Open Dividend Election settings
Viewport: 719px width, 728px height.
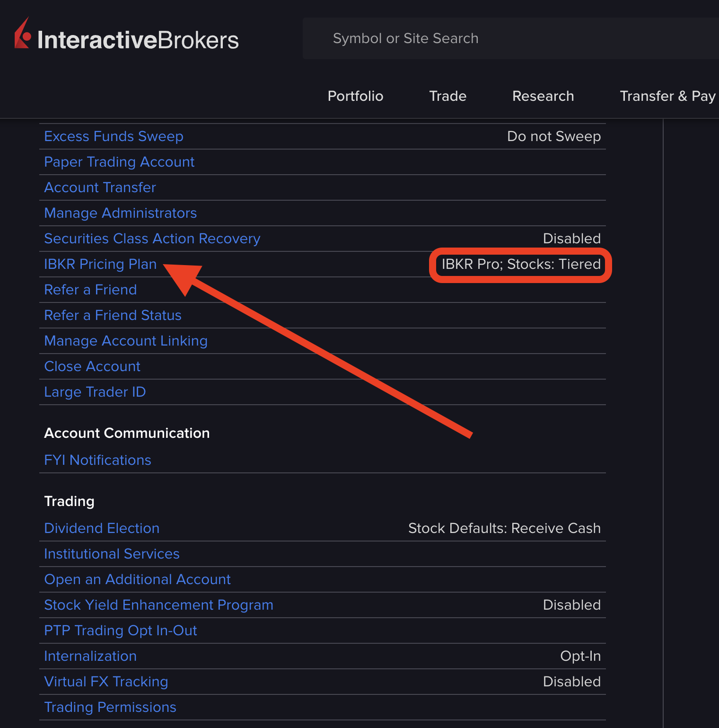(x=102, y=528)
